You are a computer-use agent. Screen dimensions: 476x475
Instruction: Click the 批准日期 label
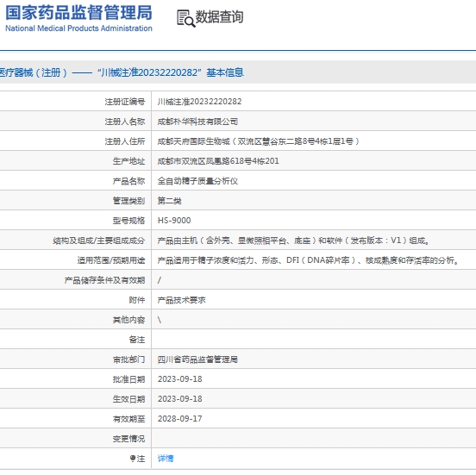[128, 379]
